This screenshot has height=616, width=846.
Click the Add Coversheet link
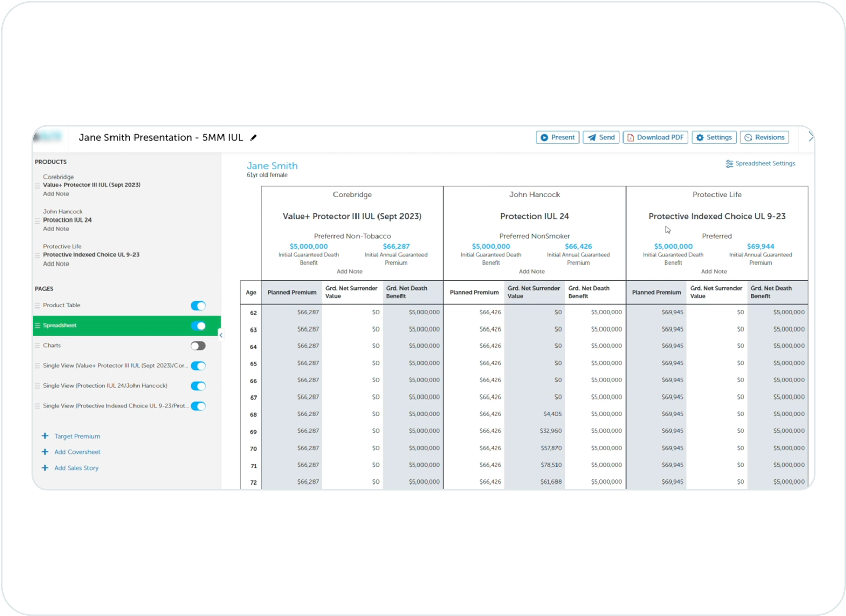(77, 452)
